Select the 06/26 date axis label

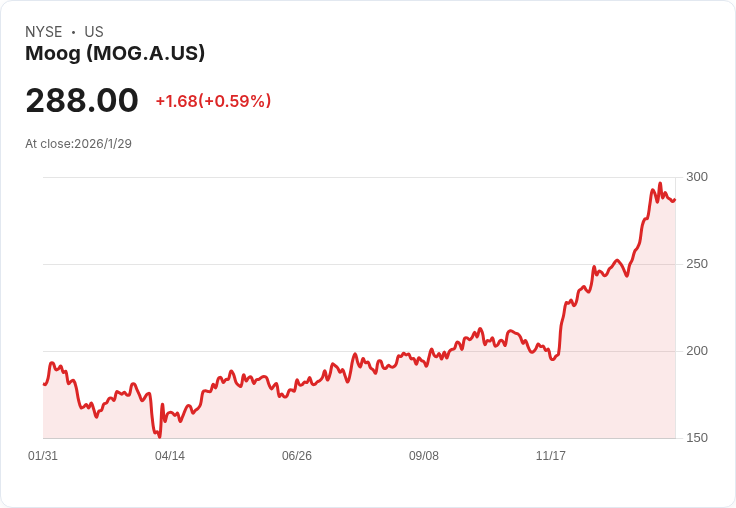pyautogui.click(x=297, y=456)
